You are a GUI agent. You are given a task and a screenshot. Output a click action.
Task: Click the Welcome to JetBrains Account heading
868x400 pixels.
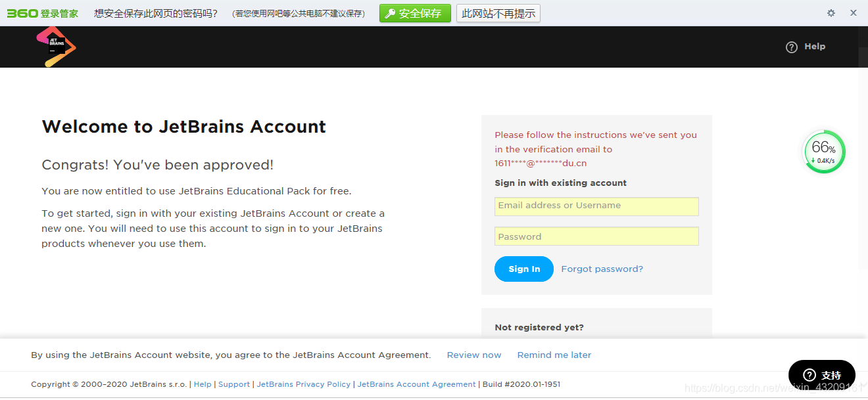(184, 127)
